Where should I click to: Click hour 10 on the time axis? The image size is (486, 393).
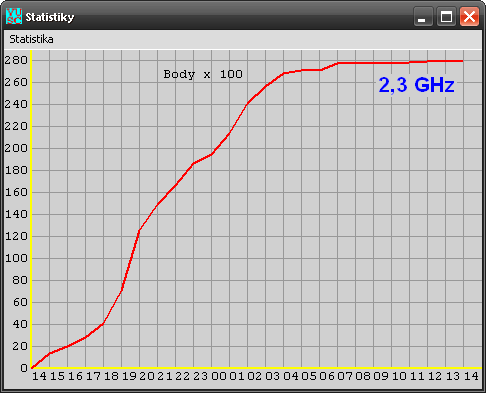[x=399, y=376]
